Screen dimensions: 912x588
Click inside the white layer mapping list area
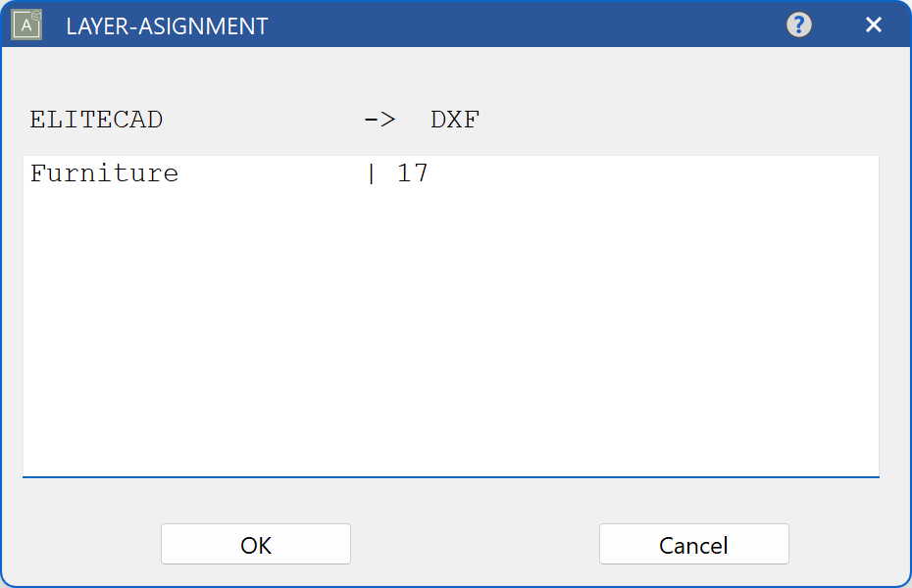tap(451, 323)
